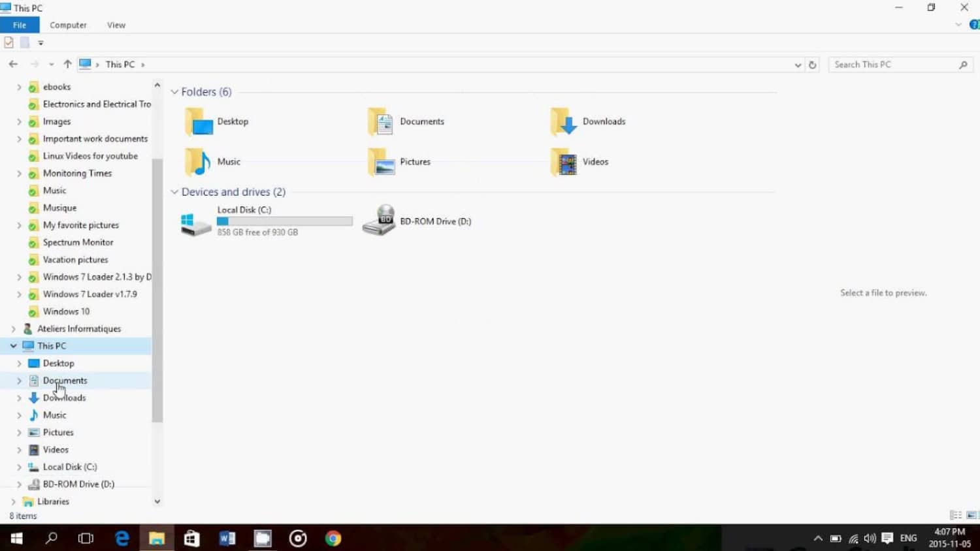Click Local Disk (C:) free space bar
The height and width of the screenshot is (551, 980).
[x=285, y=221]
